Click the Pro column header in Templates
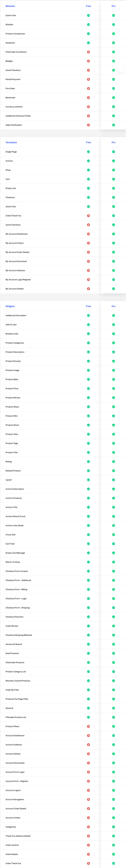 point(114,143)
